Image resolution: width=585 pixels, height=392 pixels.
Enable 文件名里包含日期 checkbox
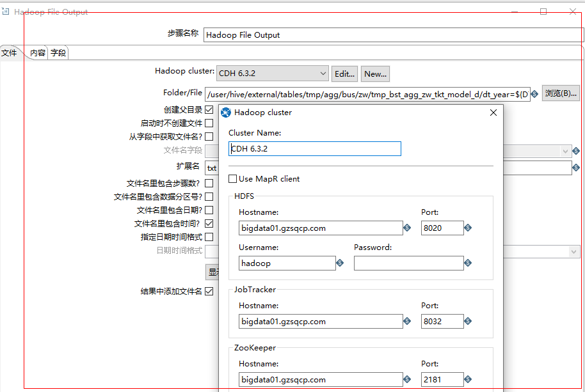click(209, 210)
